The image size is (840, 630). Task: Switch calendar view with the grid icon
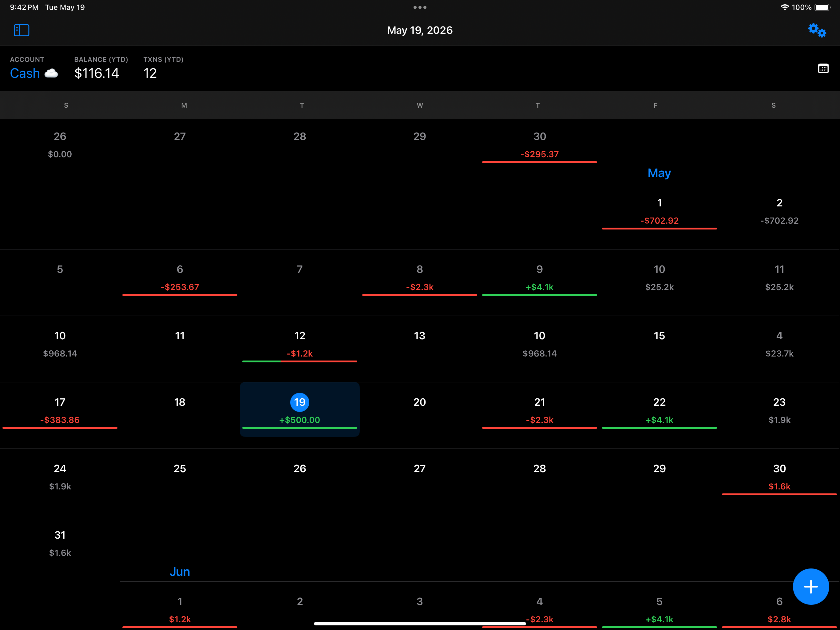823,69
